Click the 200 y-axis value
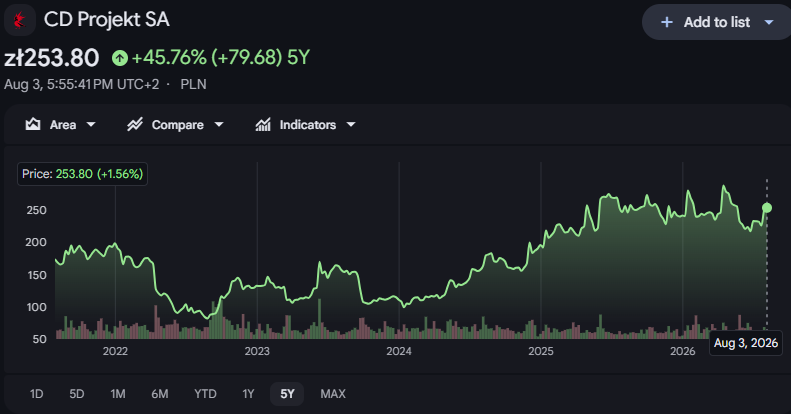The image size is (791, 414). (x=36, y=242)
